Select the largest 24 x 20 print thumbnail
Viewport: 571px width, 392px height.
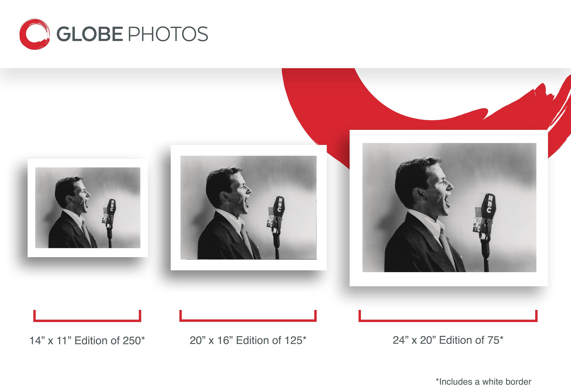click(x=449, y=208)
